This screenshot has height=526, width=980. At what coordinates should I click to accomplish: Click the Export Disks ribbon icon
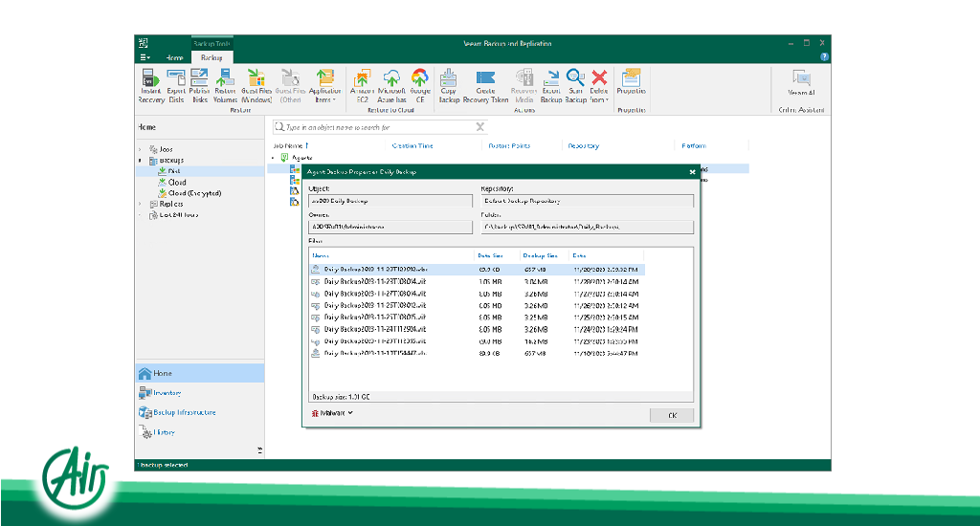click(x=176, y=85)
